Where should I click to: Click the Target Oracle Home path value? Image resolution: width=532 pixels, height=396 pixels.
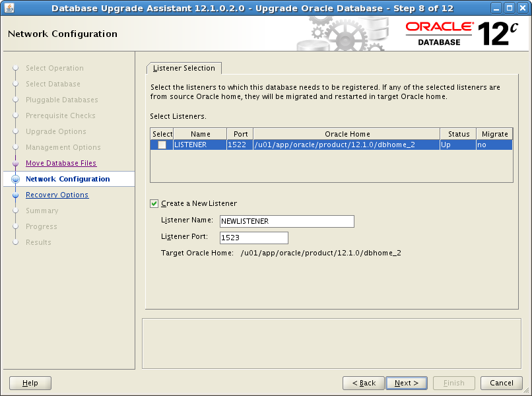click(321, 253)
